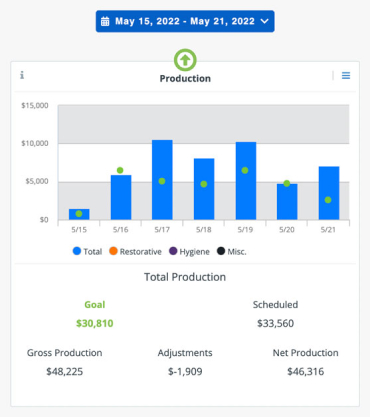
Task: Click the Production chart title
Action: coord(185,79)
